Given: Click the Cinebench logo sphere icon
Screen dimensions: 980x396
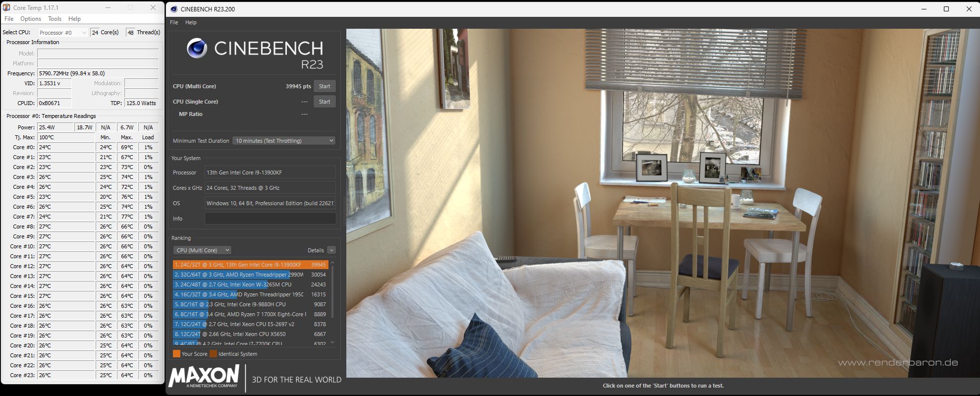Looking at the screenshot, I should [197, 49].
